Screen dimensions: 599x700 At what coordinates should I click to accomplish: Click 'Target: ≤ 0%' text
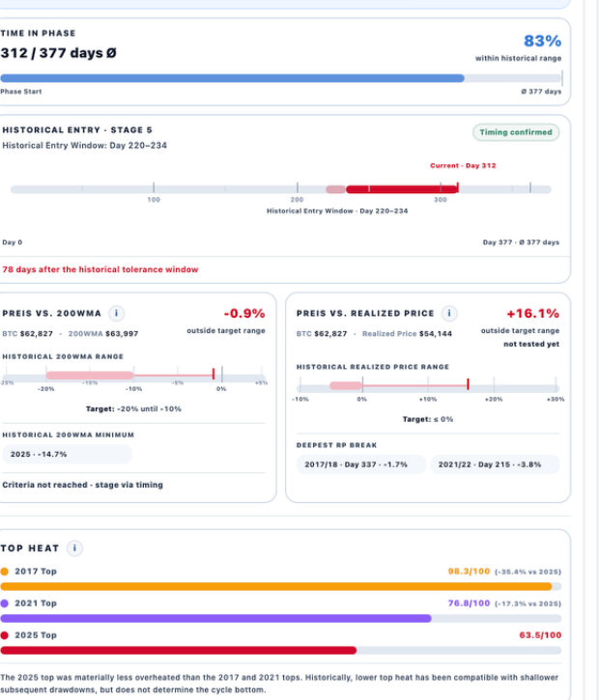pos(428,419)
